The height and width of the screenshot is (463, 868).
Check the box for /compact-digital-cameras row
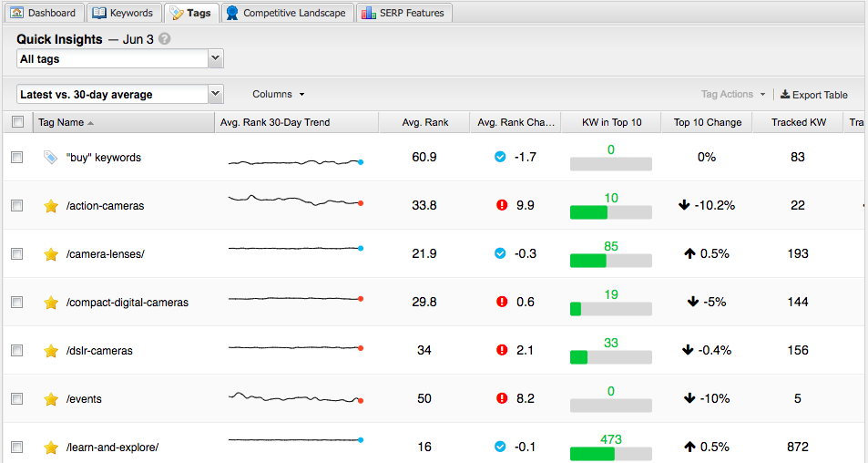[17, 303]
